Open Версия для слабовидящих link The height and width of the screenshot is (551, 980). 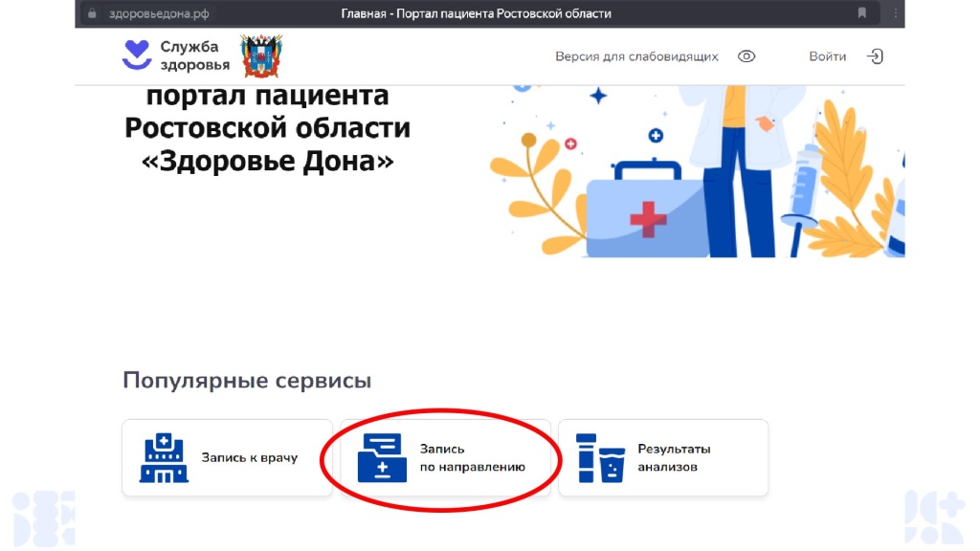pos(636,56)
